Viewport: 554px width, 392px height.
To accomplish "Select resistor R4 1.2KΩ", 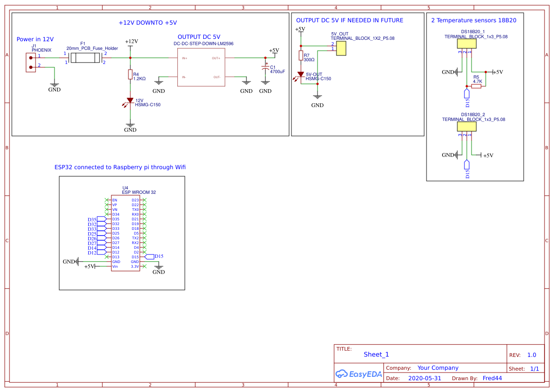I will 130,74.
